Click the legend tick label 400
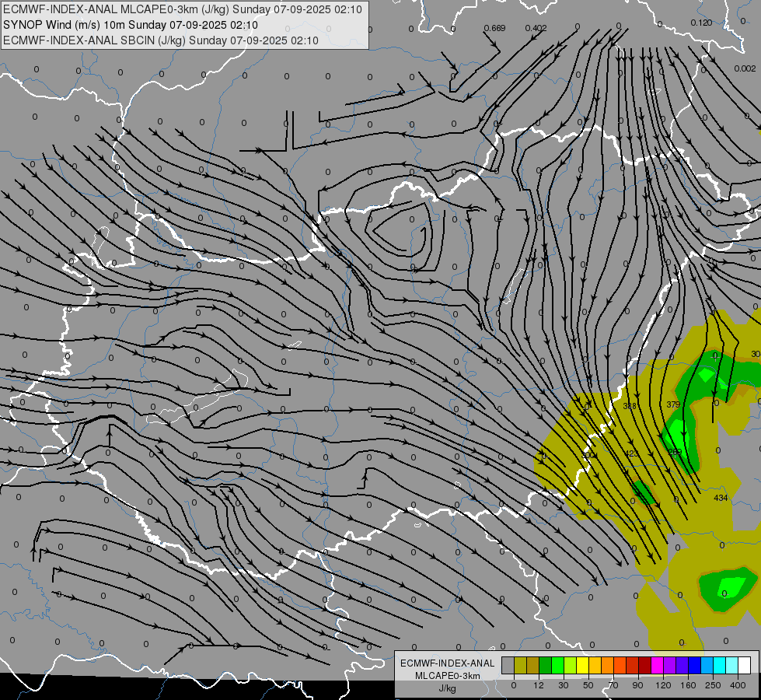This screenshot has width=761, height=700. [x=738, y=685]
